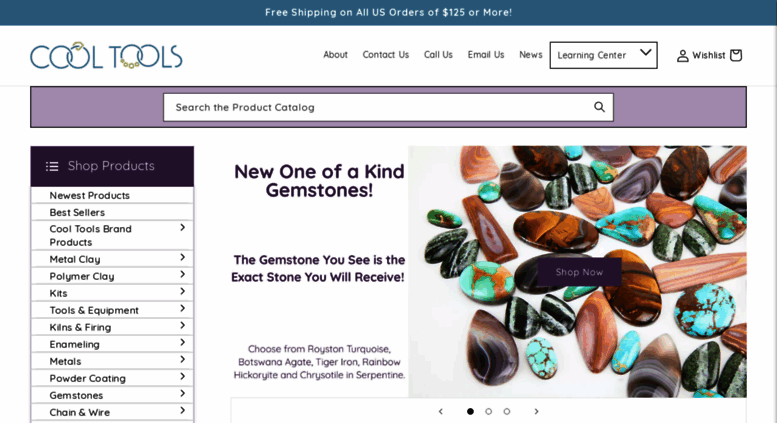777x423 pixels.
Task: Click the Search the Product Catalog field
Action: 388,107
